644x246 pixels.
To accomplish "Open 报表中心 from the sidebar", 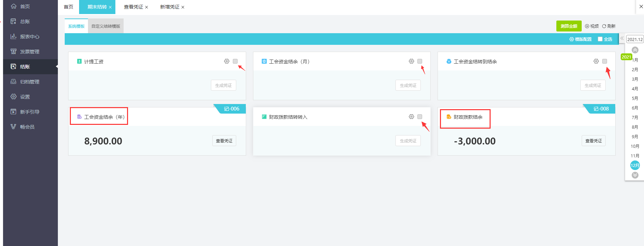I will 29,37.
